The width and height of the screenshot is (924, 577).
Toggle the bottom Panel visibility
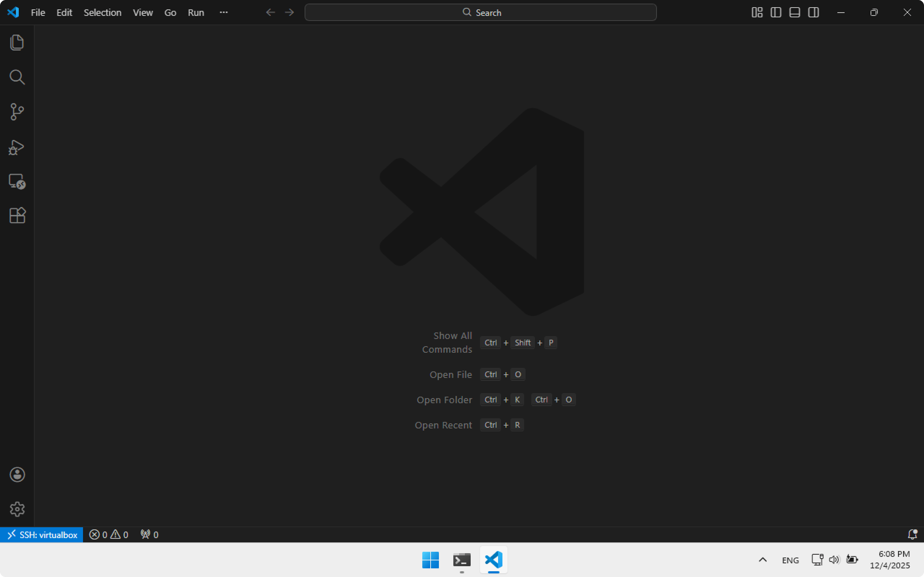[794, 13]
